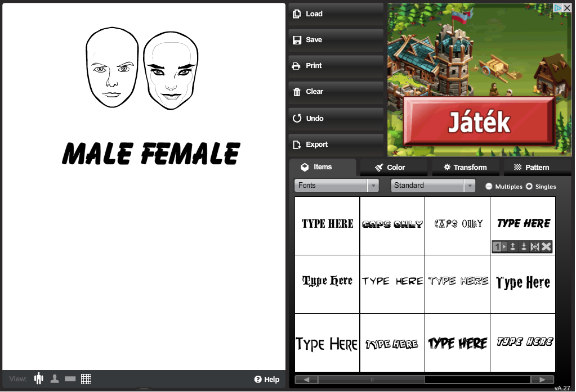Pick the gothic blackletter 'Type Here' font thumbnail
576x392 pixels.
click(327, 281)
